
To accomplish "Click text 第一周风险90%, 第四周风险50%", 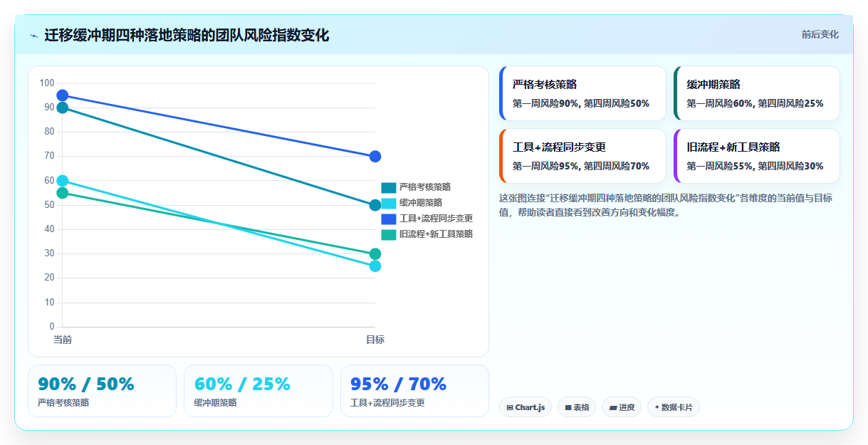I will (581, 103).
